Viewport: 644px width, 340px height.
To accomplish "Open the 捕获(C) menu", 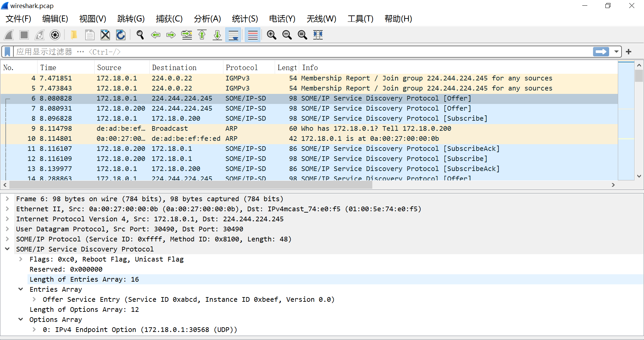I will (169, 19).
